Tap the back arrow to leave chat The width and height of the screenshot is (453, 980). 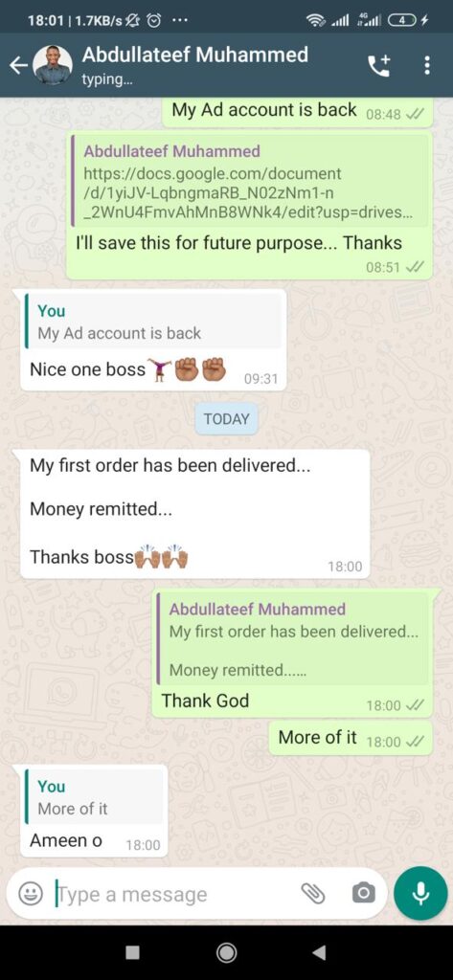coord(18,65)
